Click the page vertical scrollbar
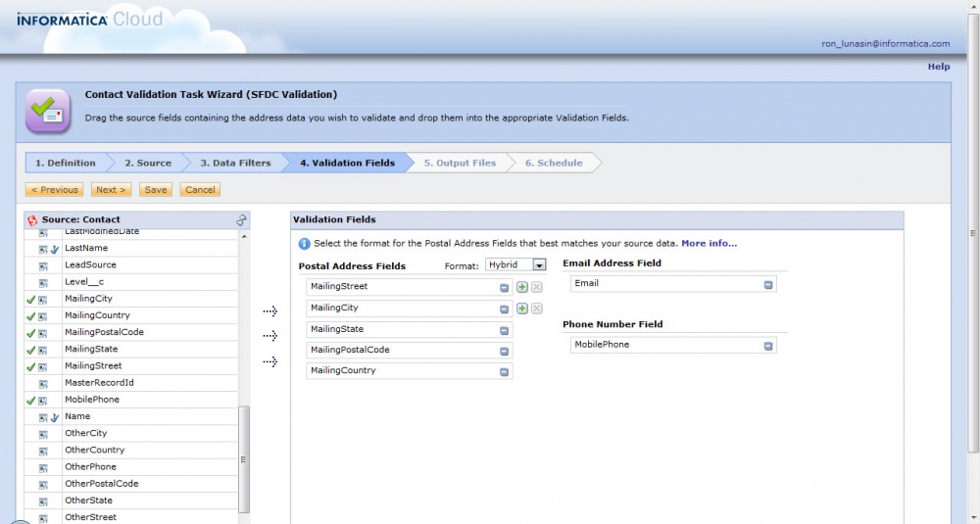The width and height of the screenshot is (980, 524). coord(973,233)
